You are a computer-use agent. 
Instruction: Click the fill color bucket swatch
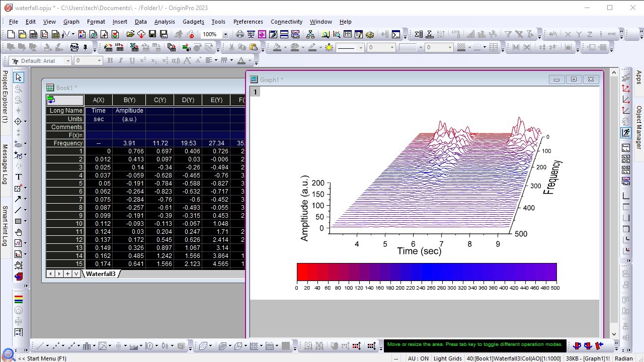pos(277,47)
